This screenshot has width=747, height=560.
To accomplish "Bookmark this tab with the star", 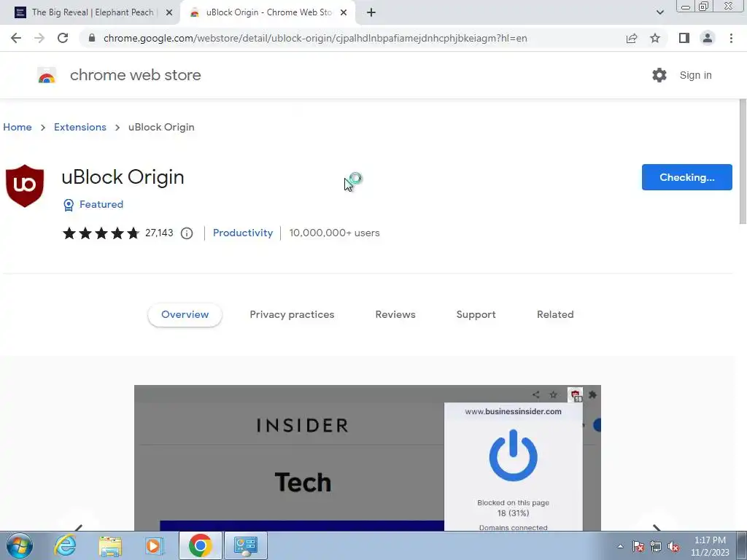I will click(655, 38).
